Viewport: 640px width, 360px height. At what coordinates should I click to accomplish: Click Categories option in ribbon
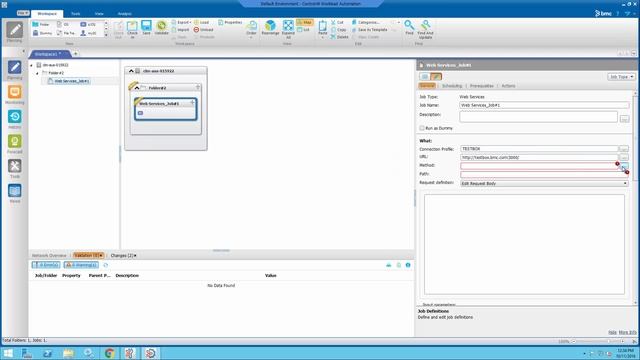pyautogui.click(x=366, y=22)
